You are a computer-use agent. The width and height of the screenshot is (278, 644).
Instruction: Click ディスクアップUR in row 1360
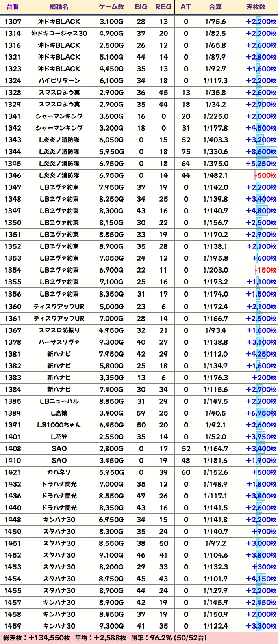(59, 306)
